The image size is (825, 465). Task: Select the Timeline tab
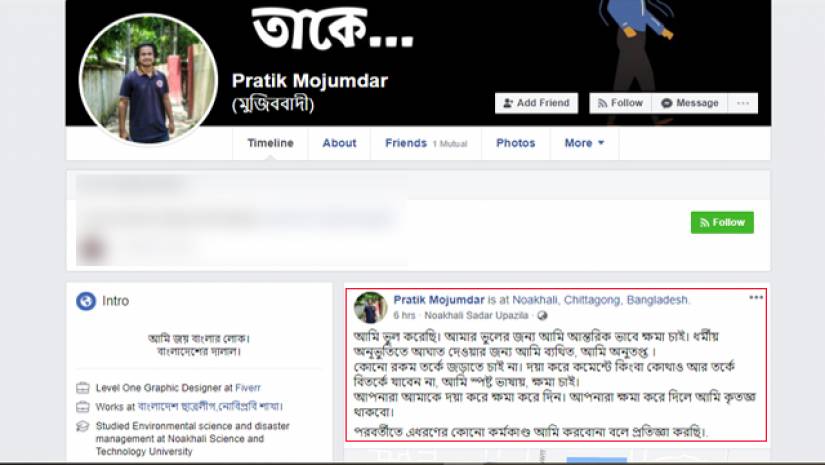tap(270, 143)
